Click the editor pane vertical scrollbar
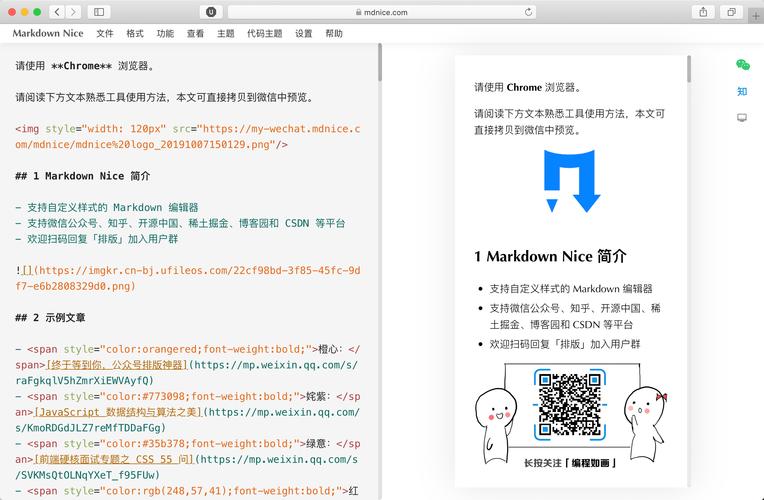Viewport: 764px width, 500px height. click(x=380, y=63)
